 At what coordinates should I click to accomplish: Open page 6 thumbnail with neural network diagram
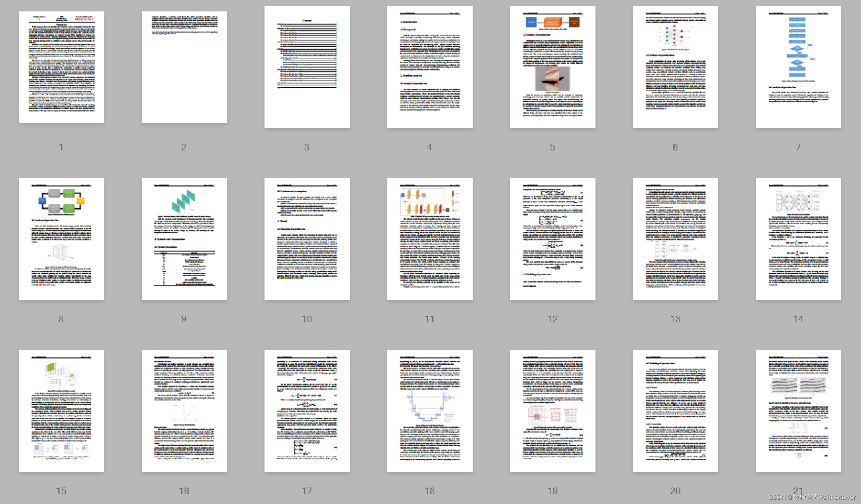[675, 67]
